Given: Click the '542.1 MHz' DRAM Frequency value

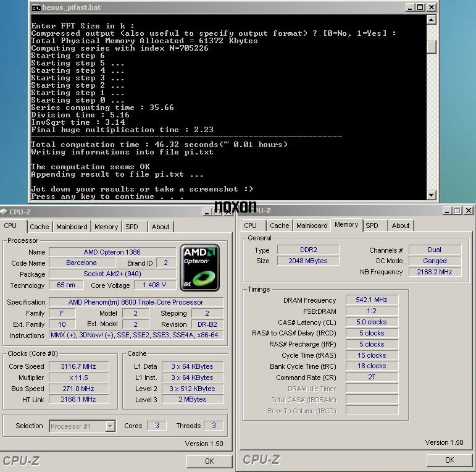Looking at the screenshot, I should click(x=372, y=300).
